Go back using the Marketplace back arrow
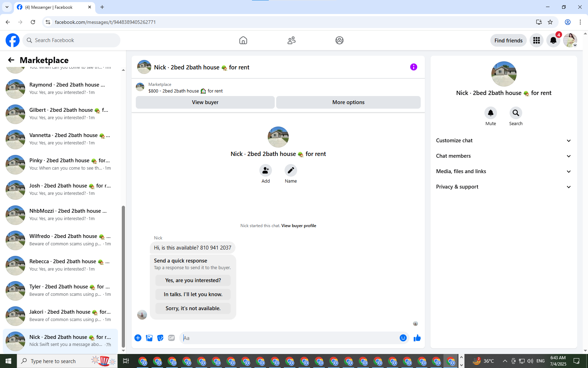 tap(11, 60)
